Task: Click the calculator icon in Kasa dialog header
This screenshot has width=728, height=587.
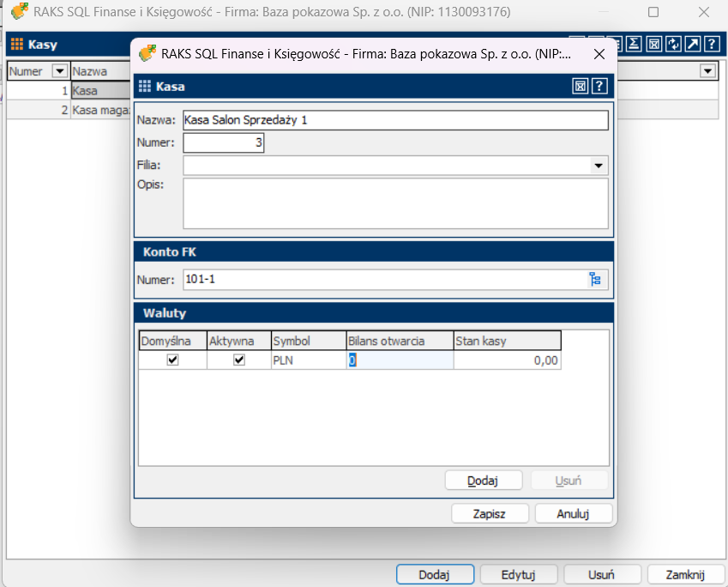Action: pyautogui.click(x=581, y=86)
